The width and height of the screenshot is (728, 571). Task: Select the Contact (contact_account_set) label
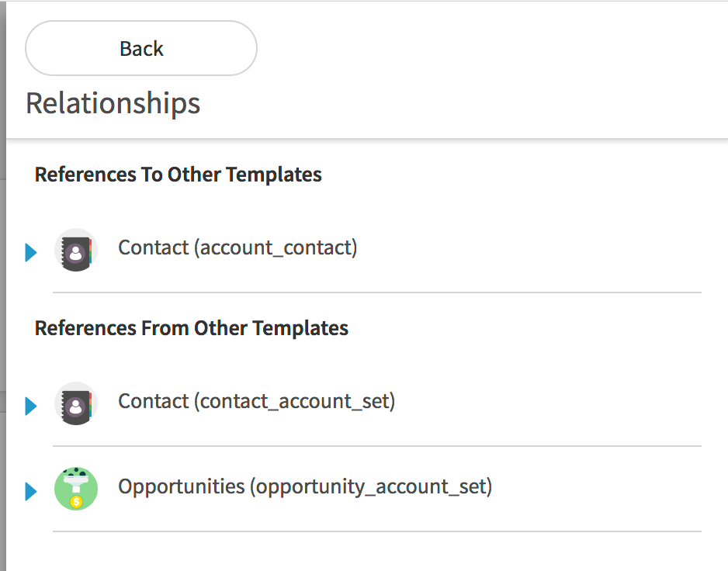[x=257, y=401]
